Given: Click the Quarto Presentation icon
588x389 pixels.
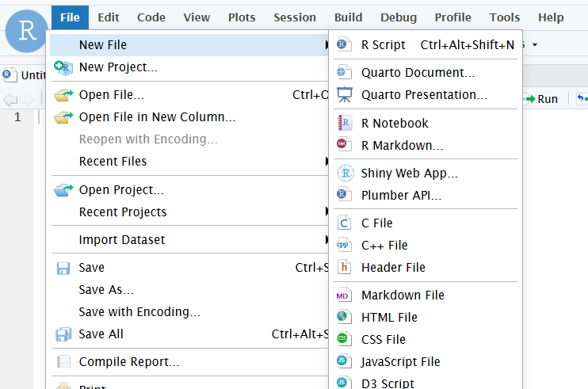Looking at the screenshot, I should [343, 94].
